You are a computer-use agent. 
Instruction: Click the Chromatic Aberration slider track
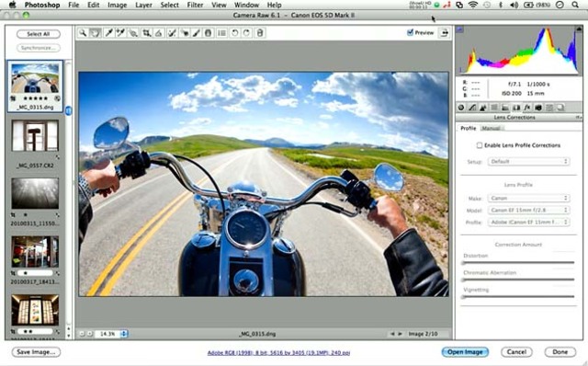[x=518, y=280]
